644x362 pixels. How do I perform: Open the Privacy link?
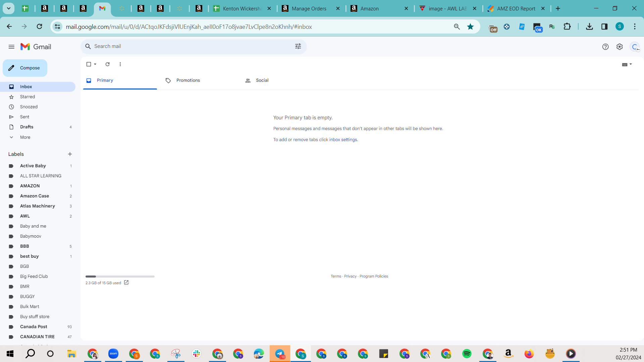point(350,277)
